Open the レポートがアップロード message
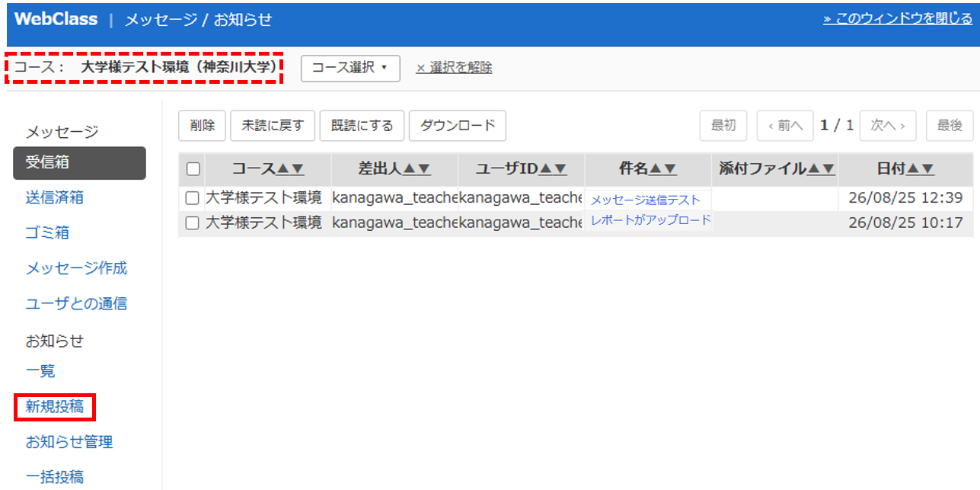Viewport: 980px width, 490px height. [650, 220]
